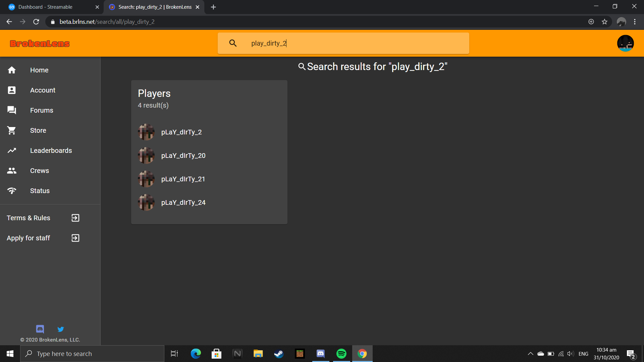Open a new browser tab
This screenshot has height=362, width=644.
pyautogui.click(x=213, y=7)
